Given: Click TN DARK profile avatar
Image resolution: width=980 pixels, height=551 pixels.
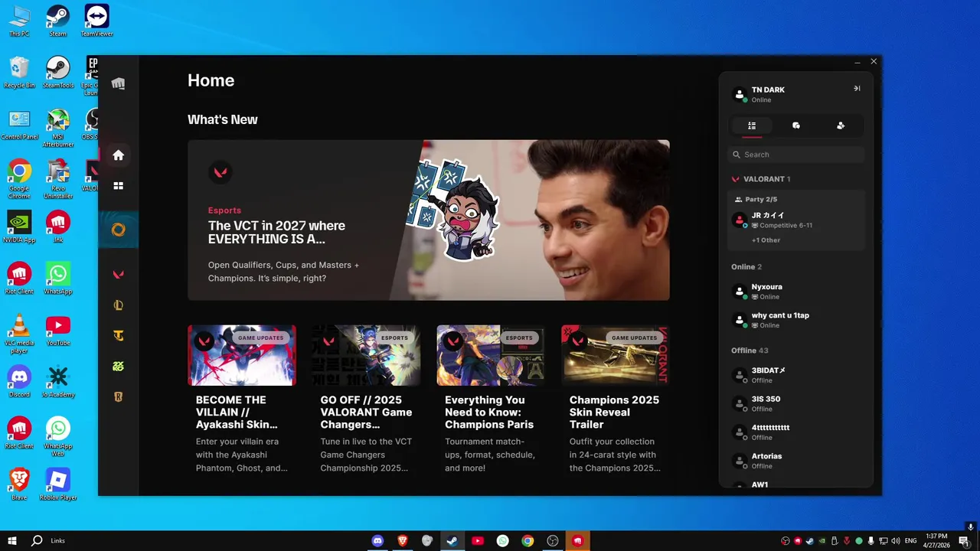Looking at the screenshot, I should 740,95.
